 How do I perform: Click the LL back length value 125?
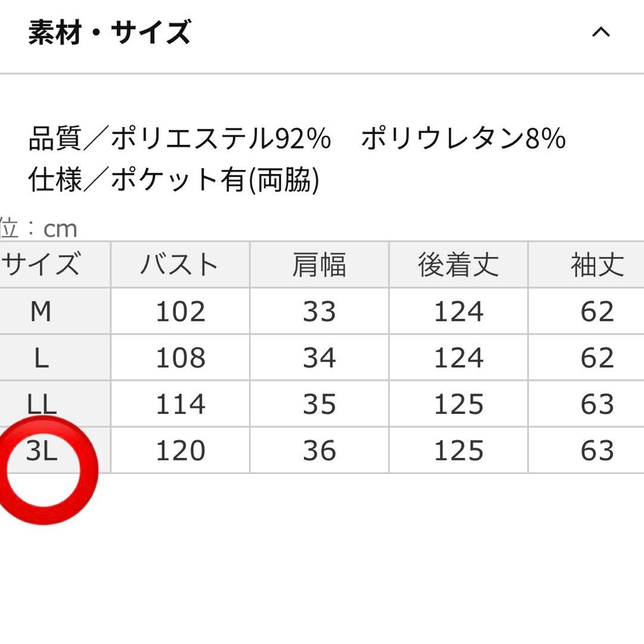tap(458, 404)
